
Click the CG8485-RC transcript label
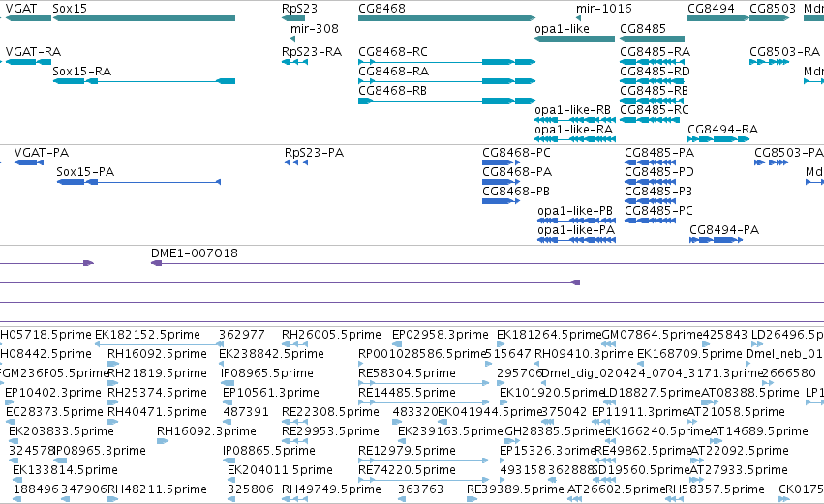pos(655,110)
